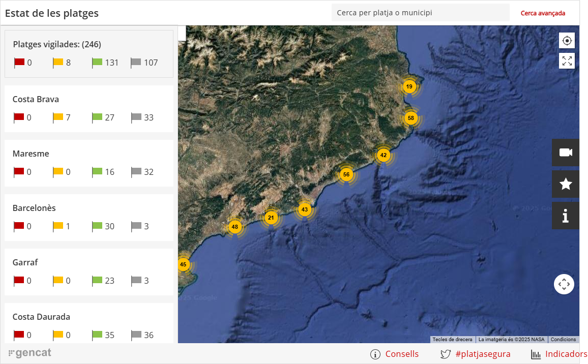The height and width of the screenshot is (364, 588).
Task: Click the gencat logo
Action: 30,353
